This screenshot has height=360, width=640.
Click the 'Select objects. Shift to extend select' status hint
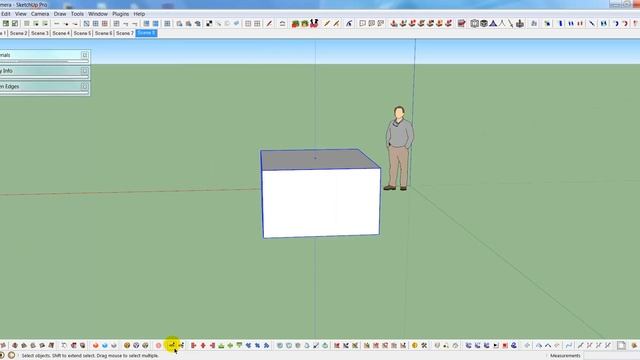click(x=90, y=356)
